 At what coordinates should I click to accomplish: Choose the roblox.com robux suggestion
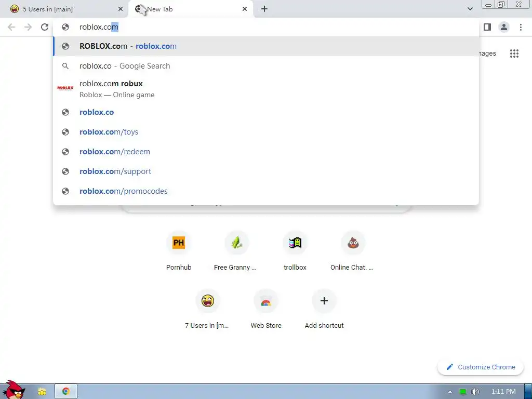tap(266, 89)
